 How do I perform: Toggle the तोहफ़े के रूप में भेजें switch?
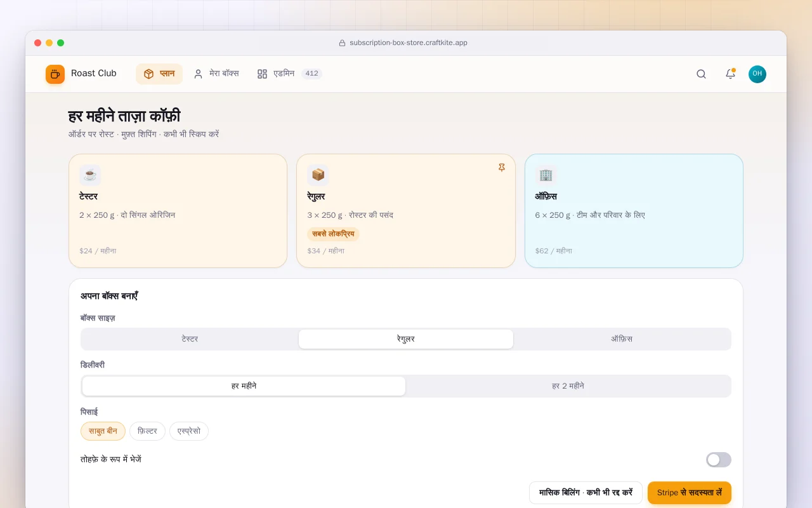click(719, 460)
